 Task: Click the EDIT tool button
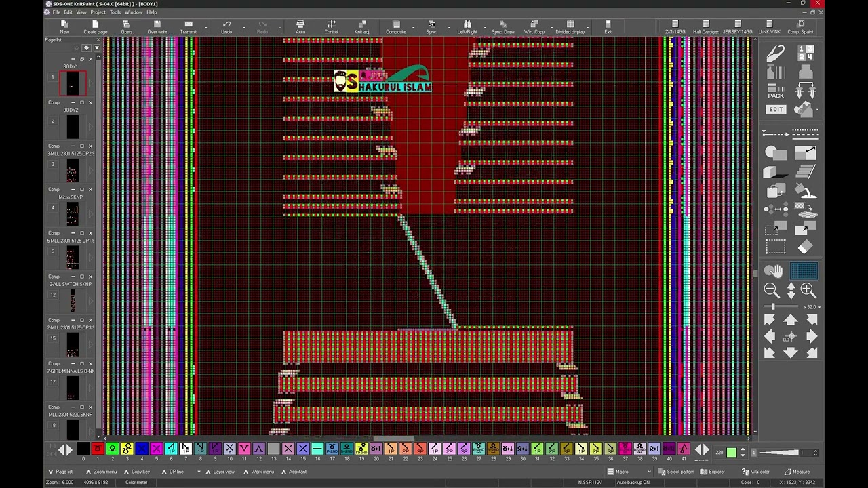tap(776, 109)
